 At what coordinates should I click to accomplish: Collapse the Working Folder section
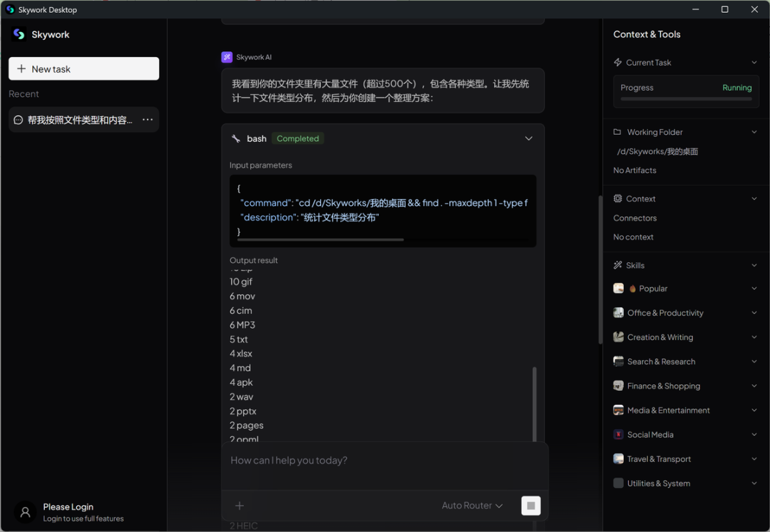click(754, 132)
